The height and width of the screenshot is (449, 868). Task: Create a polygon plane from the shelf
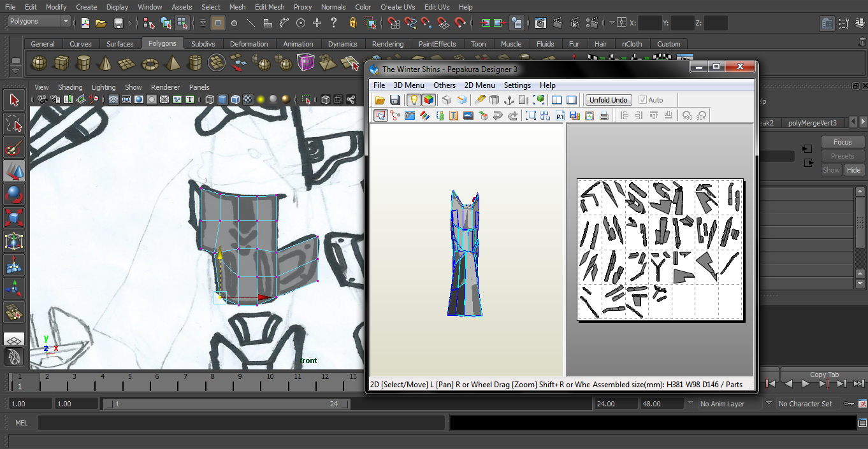coord(127,62)
